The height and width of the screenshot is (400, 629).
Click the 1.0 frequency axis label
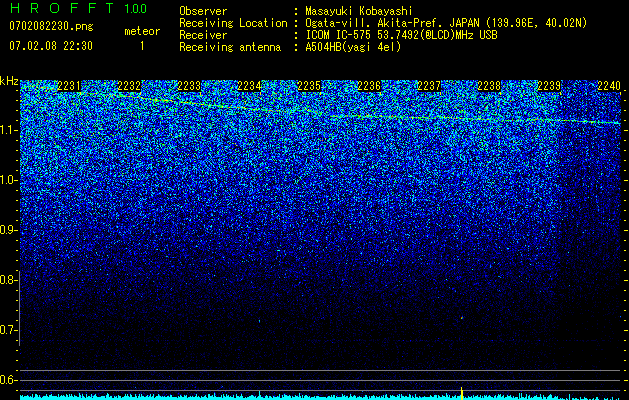[x=8, y=180]
